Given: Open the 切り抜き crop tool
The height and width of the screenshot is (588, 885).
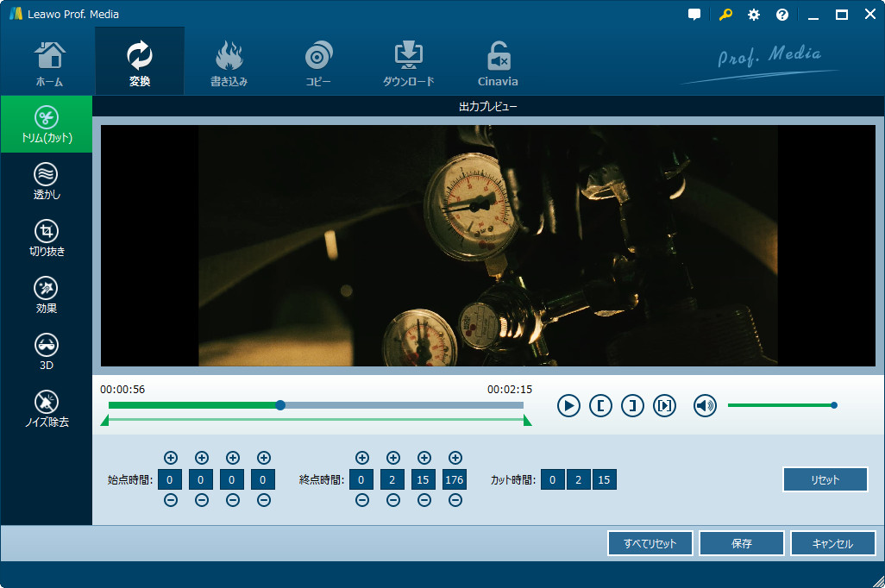Looking at the screenshot, I should tap(47, 239).
